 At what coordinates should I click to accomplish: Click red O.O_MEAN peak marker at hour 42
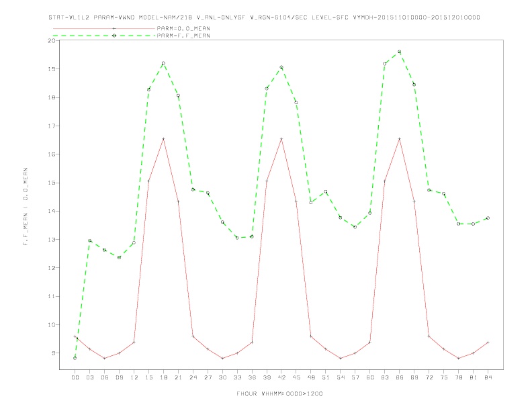tap(281, 139)
